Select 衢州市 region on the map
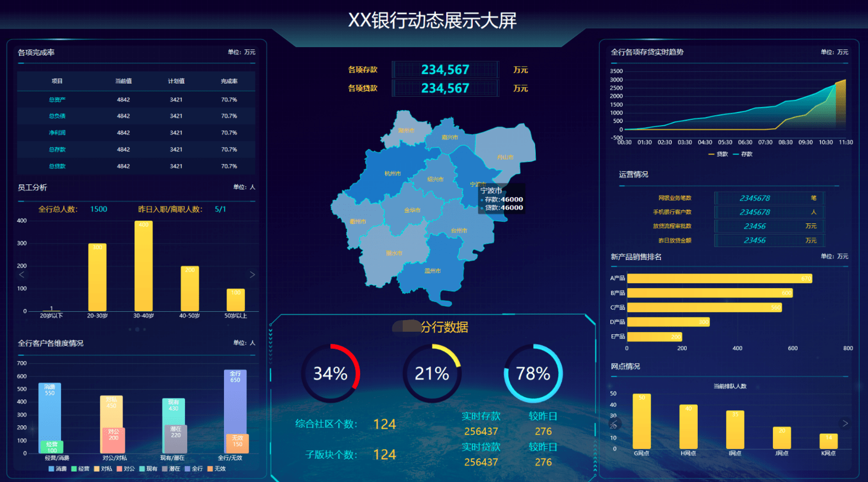Screen dimensions: 868x482 click(x=358, y=221)
